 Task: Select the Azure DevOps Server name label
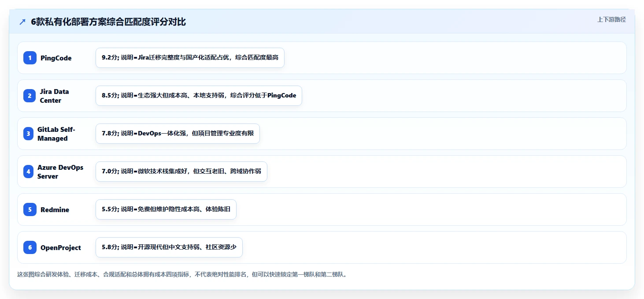tap(60, 172)
